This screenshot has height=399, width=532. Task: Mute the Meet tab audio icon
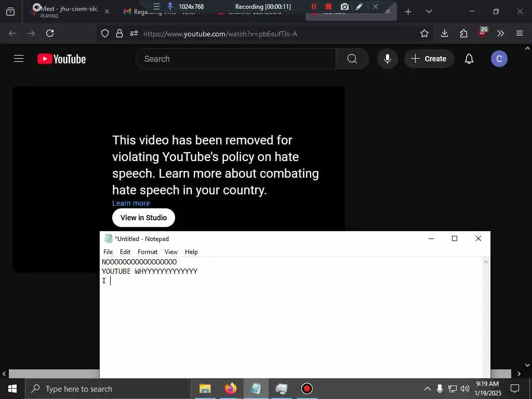(36, 7)
